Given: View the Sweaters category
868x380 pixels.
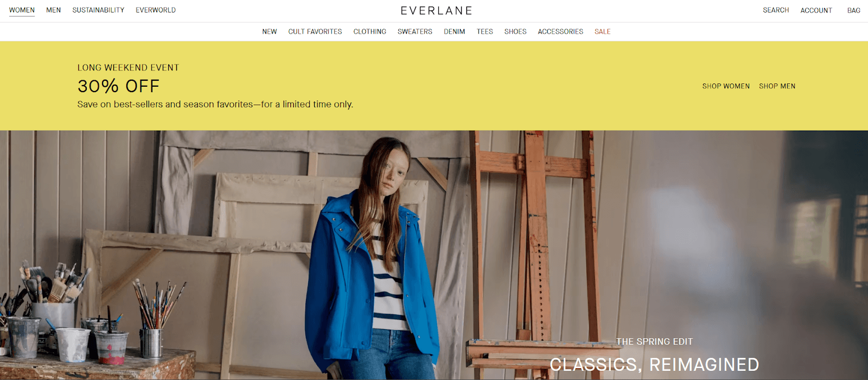Looking at the screenshot, I should (415, 31).
